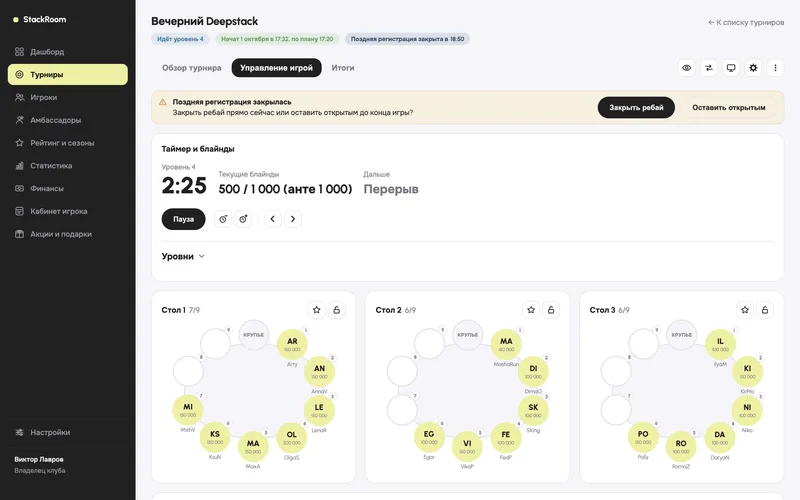
Task: Go to previous blind level arrow
Action: coord(273,219)
